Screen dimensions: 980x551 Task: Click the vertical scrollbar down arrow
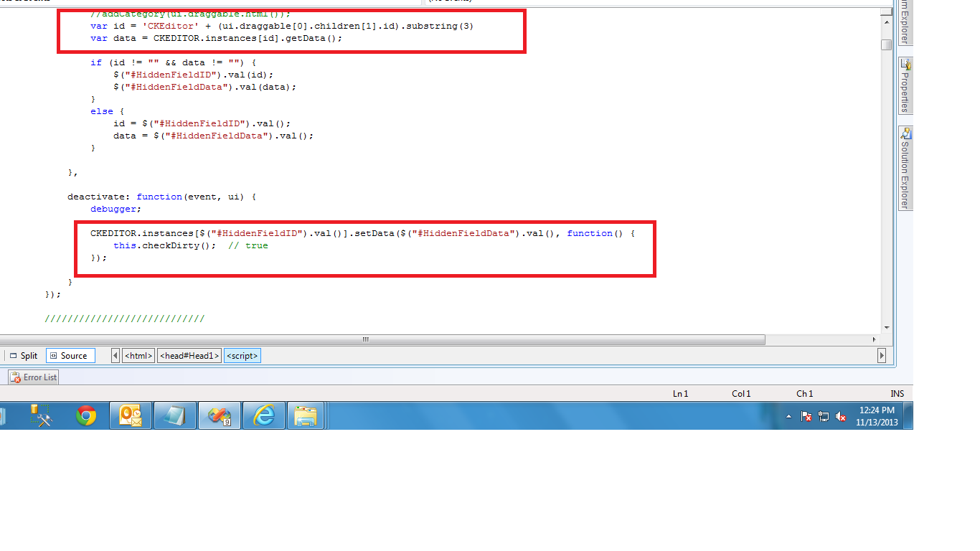pos(887,327)
